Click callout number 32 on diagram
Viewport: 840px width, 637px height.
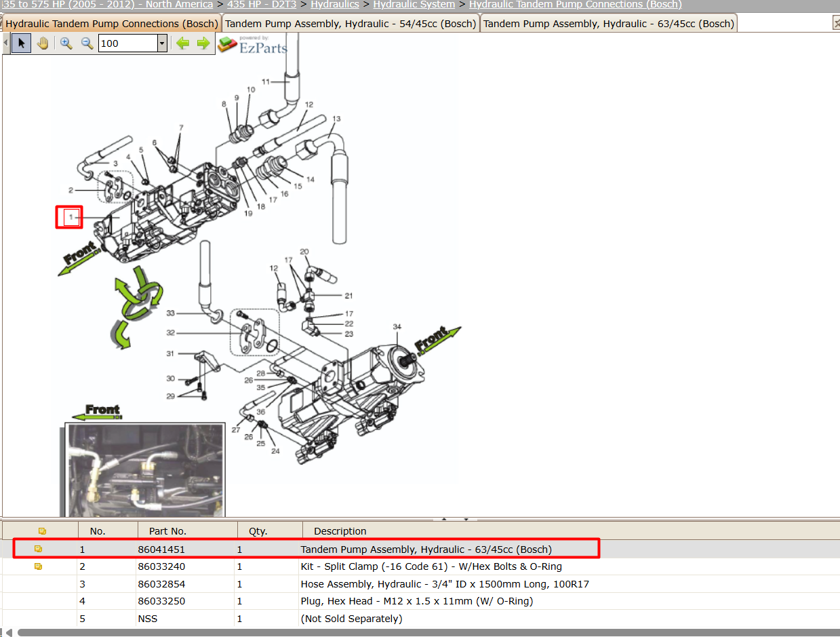[171, 332]
